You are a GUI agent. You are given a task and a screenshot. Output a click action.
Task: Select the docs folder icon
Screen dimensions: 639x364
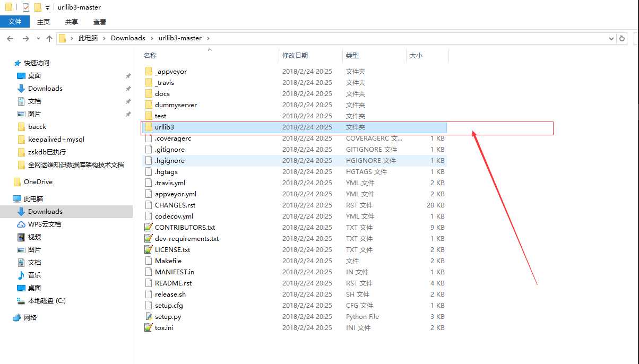149,93
